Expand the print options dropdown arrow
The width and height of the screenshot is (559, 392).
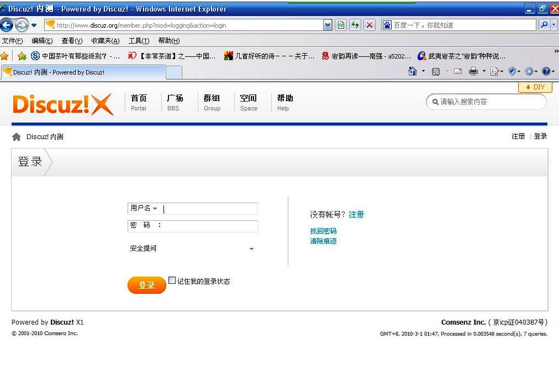(x=484, y=71)
